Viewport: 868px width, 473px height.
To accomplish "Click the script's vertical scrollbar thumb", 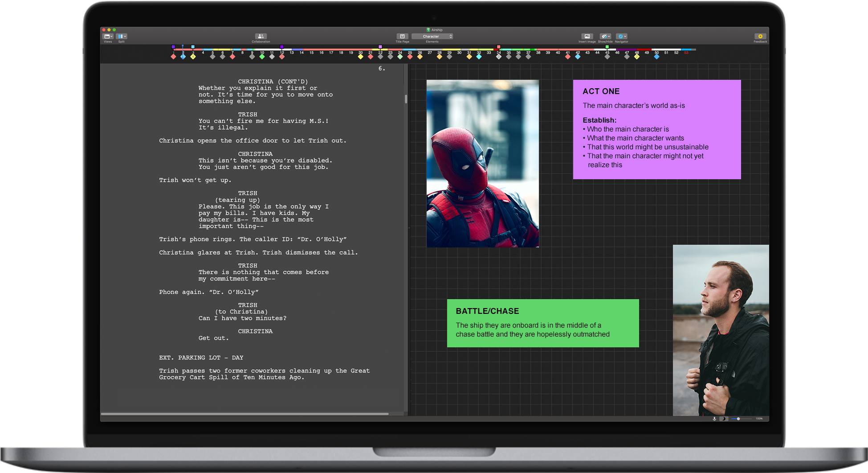I will pyautogui.click(x=406, y=99).
